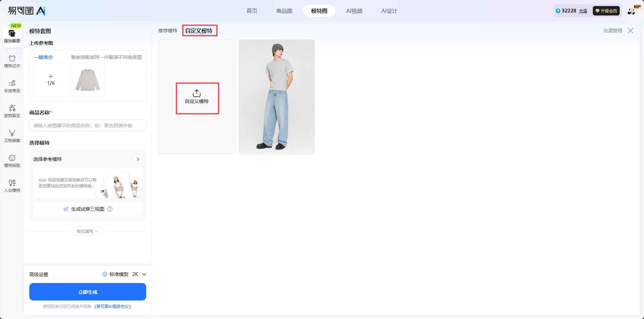Open the 人台模特 sidebar tool
Screen dimensions: 644x319
(12, 186)
